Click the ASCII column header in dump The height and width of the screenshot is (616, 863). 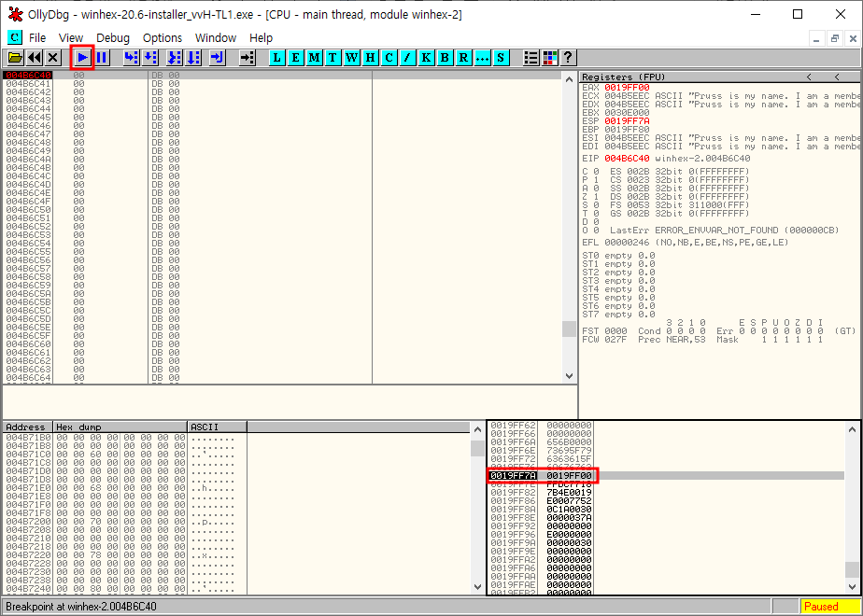click(218, 427)
